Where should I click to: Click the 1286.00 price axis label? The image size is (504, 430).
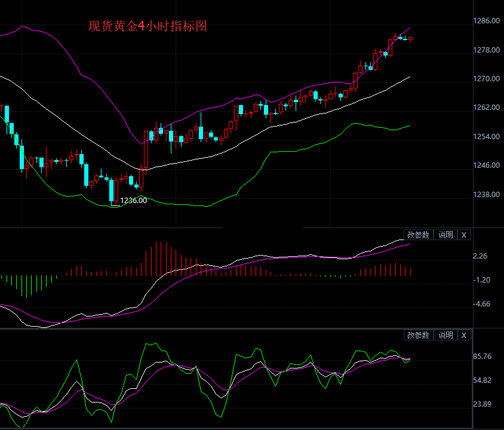(487, 21)
